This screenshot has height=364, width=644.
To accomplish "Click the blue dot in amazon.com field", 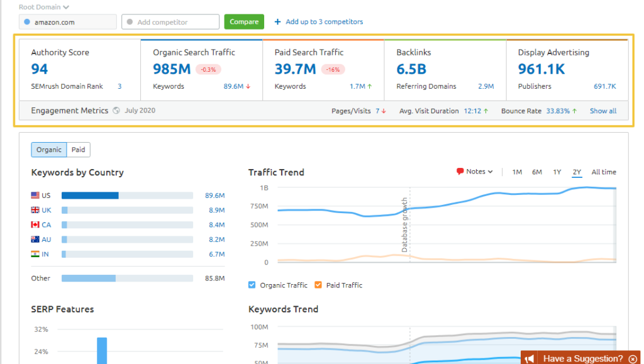I will pos(27,22).
